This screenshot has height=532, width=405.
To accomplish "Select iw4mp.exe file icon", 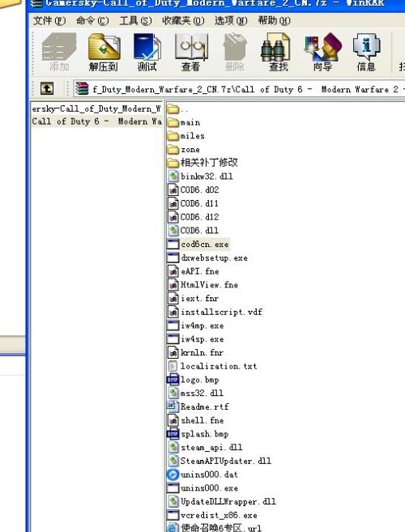I will click(x=173, y=326).
